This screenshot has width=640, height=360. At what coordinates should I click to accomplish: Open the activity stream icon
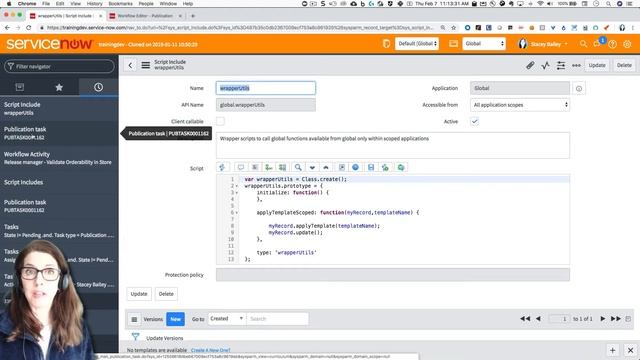[x=545, y=65]
